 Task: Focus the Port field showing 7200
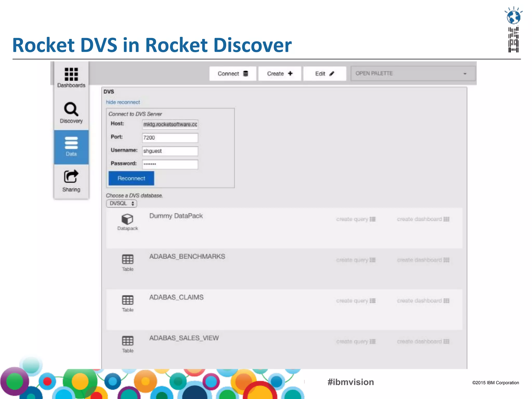[x=170, y=138]
